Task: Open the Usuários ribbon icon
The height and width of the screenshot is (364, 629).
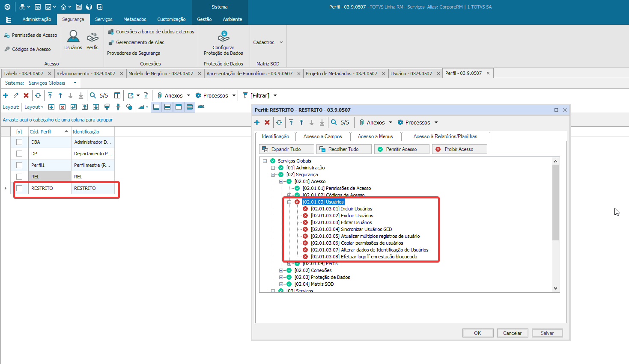Action: [x=73, y=40]
